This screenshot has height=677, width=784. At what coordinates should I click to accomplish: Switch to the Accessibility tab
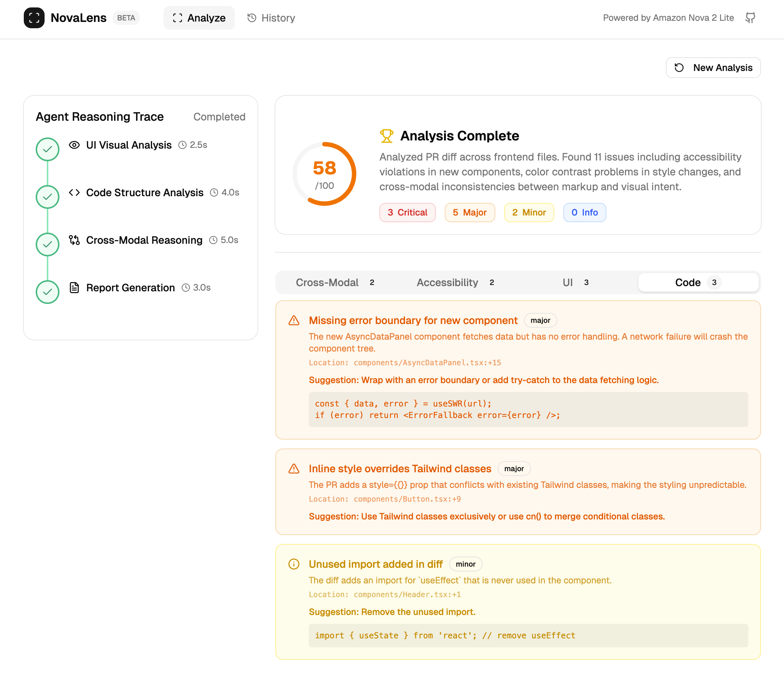point(455,282)
